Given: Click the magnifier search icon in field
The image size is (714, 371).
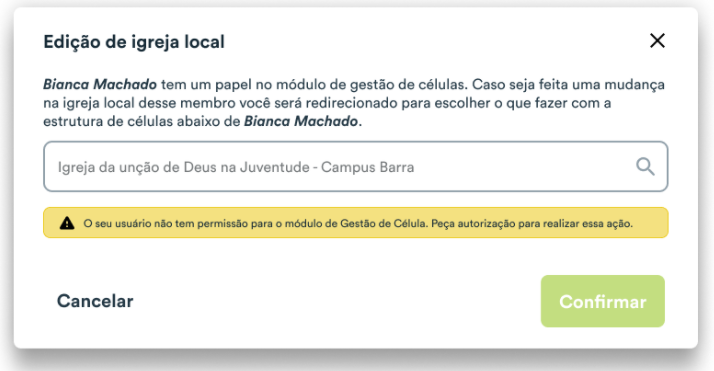Looking at the screenshot, I should pos(645,167).
